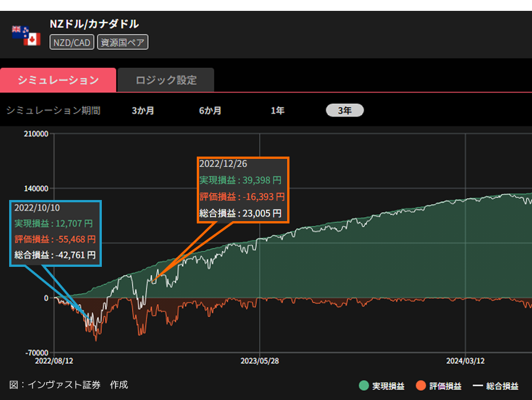532x400 pixels.
Task: Toggle the 総合損益 legend white line
Action: 478,385
